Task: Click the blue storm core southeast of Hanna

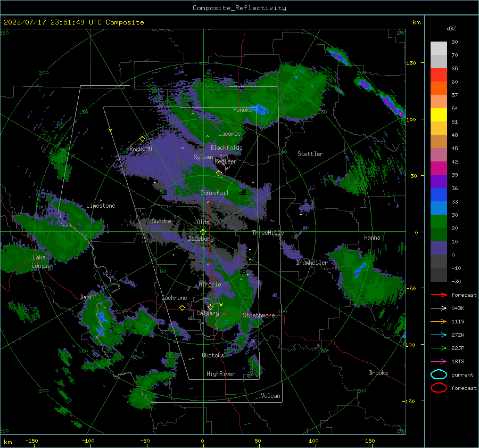Action: [360, 269]
